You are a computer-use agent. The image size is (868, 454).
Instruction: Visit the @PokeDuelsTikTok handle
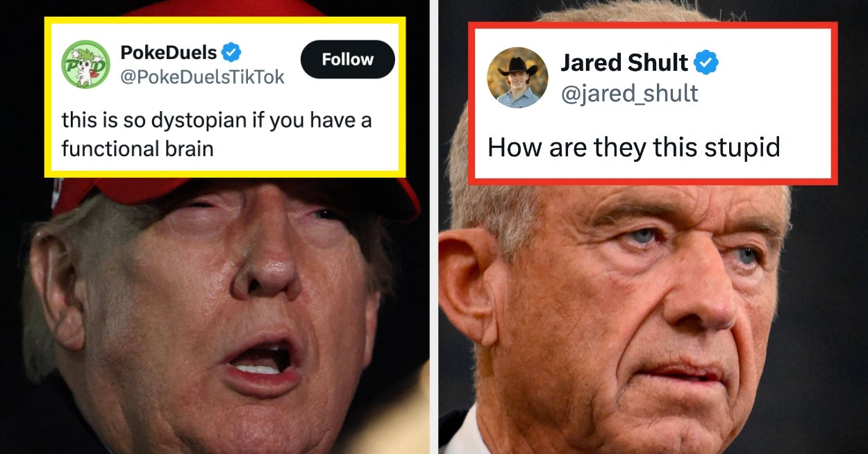tap(202, 77)
